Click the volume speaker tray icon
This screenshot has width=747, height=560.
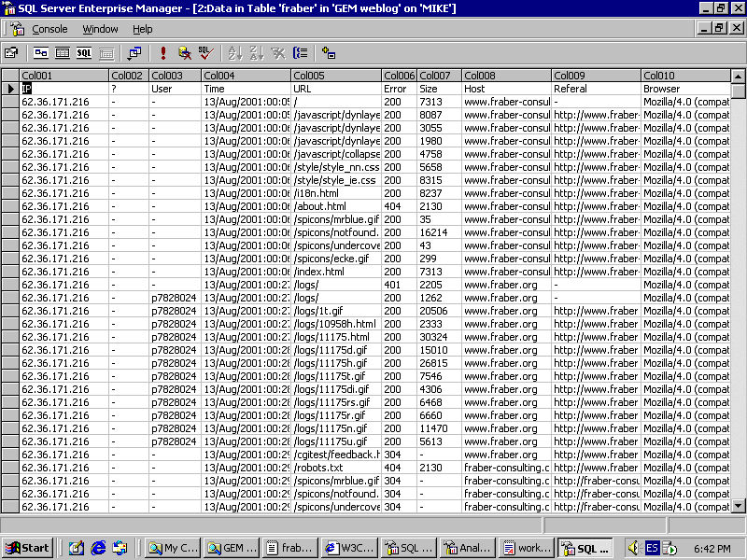pos(632,548)
